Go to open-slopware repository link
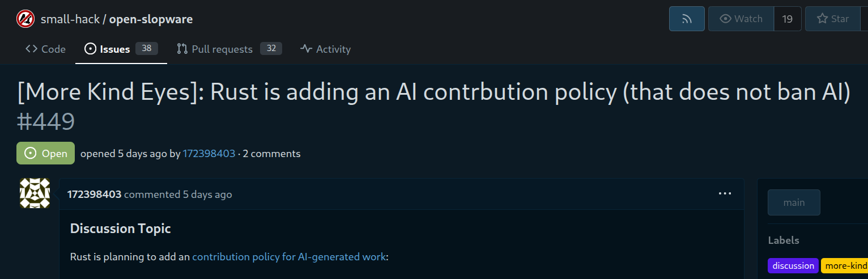 pos(151,19)
